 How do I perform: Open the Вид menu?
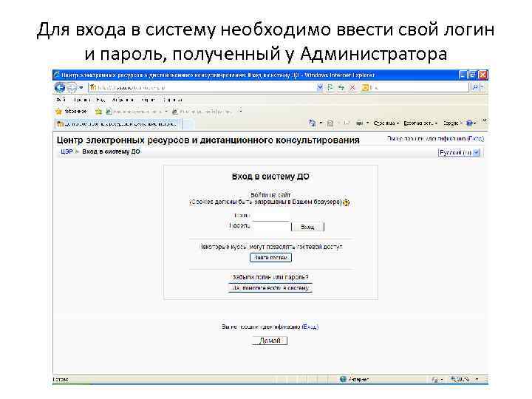coord(100,100)
